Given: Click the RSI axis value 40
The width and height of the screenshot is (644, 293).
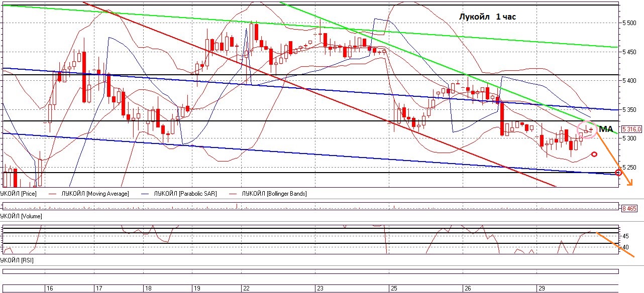Looking at the screenshot, I should [626, 247].
